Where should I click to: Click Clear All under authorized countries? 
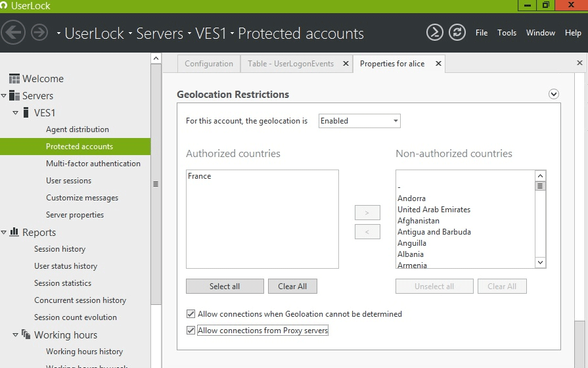(292, 287)
